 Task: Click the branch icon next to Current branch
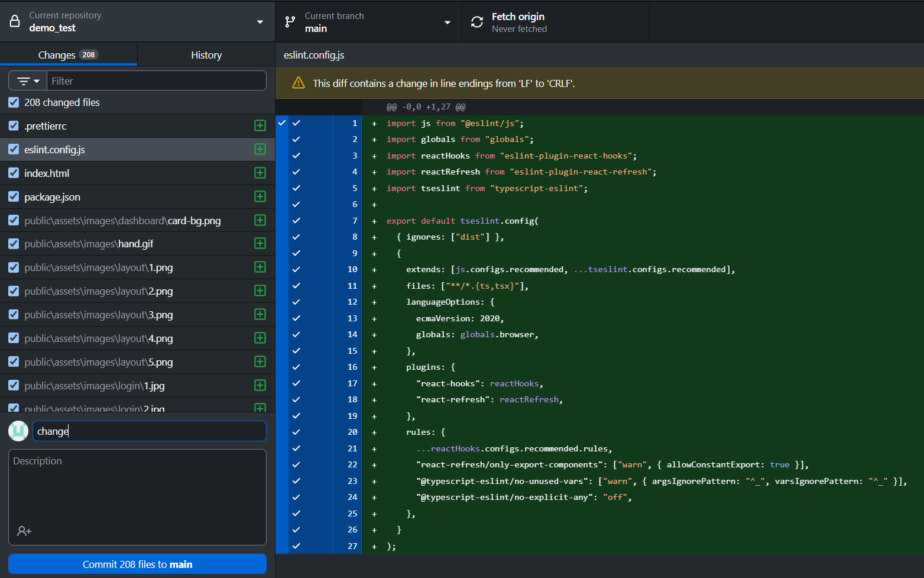(x=290, y=22)
